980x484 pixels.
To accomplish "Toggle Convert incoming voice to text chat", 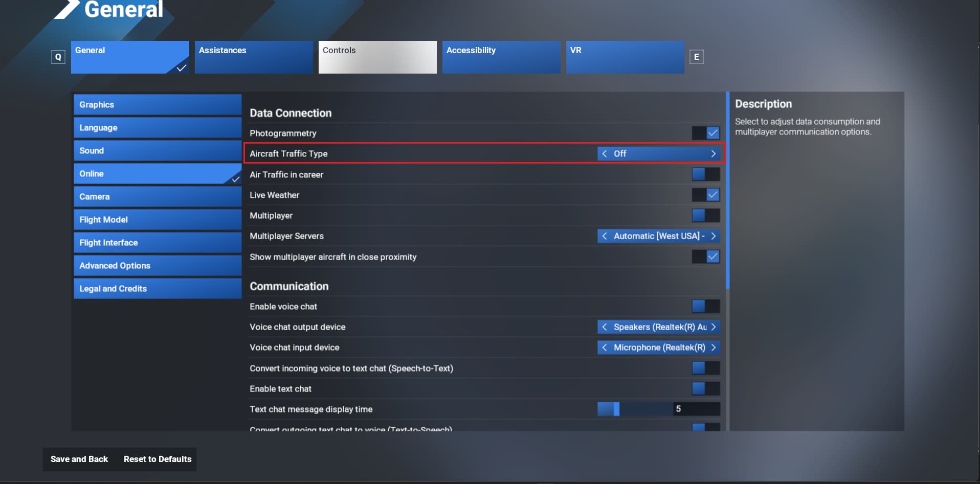I will (706, 368).
